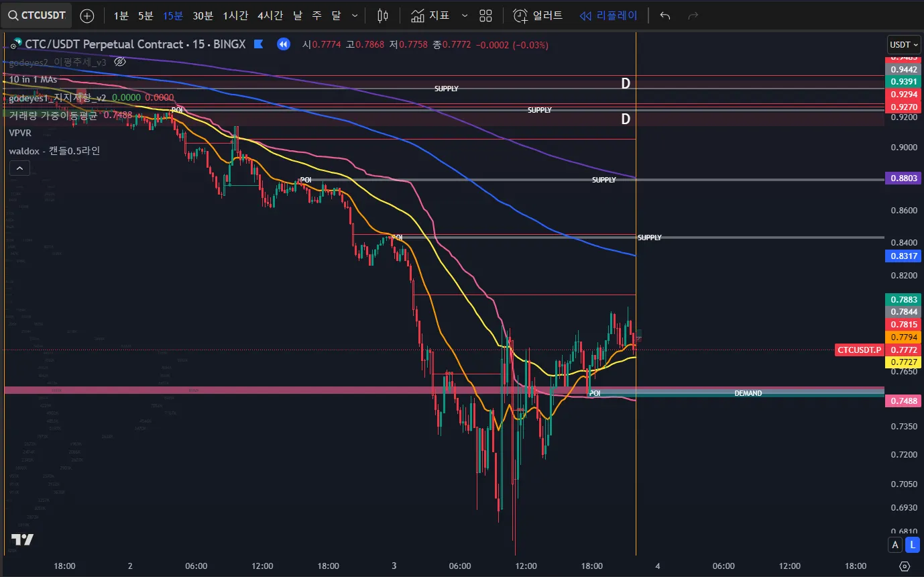Open chart settings gear on time axis
This screenshot has height=577, width=924.
click(x=905, y=566)
